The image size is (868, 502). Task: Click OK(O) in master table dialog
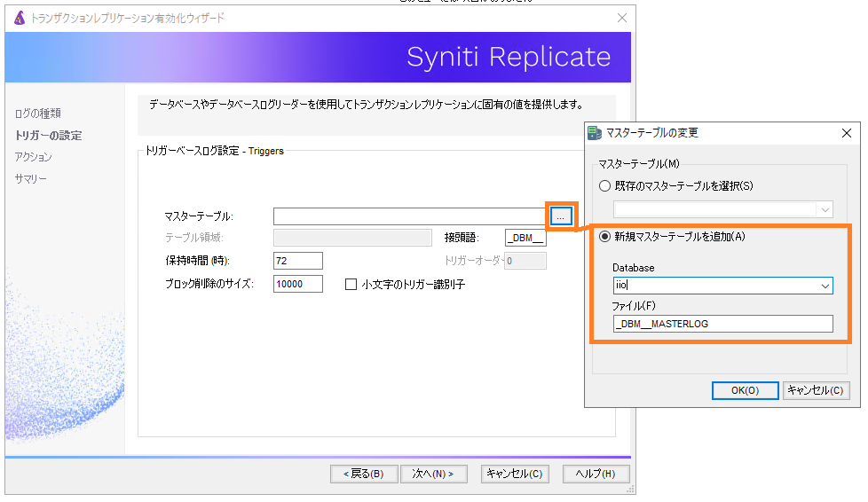click(746, 390)
